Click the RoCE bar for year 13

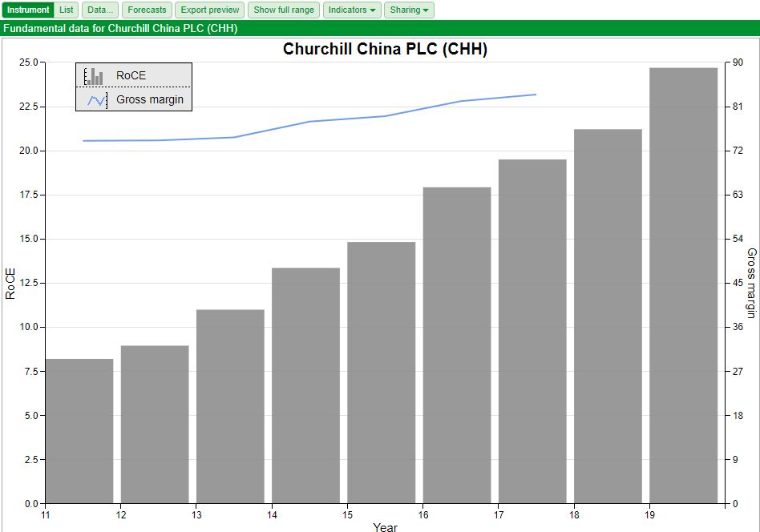[x=230, y=406]
